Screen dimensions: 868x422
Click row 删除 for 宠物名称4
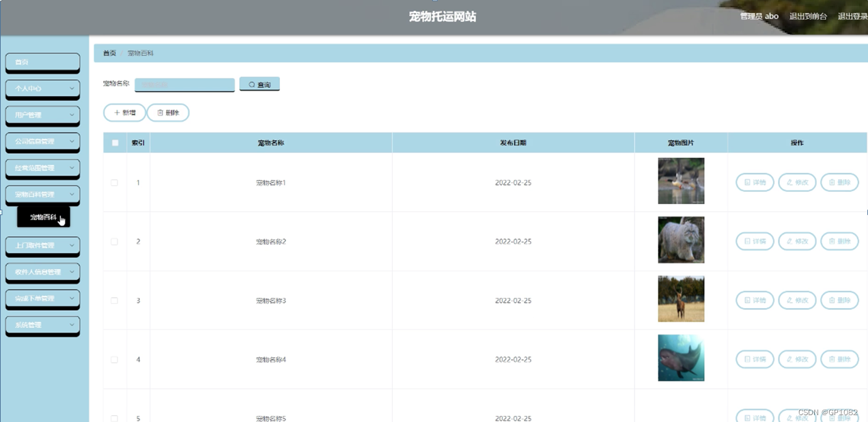(x=839, y=359)
